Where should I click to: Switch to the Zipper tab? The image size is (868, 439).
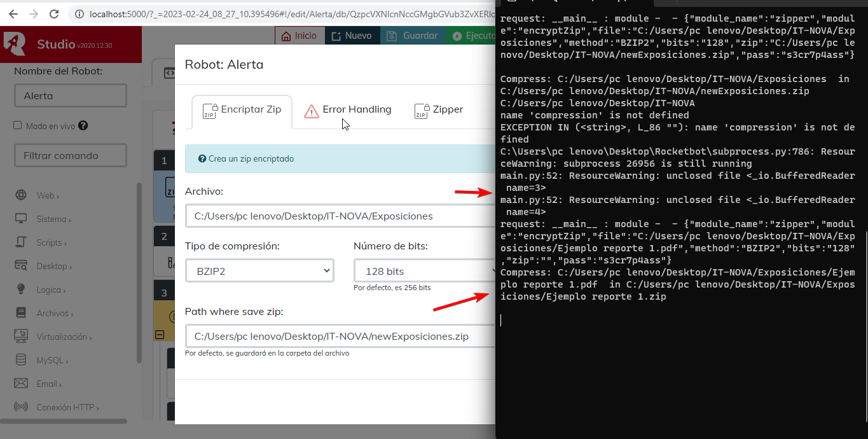point(439,110)
